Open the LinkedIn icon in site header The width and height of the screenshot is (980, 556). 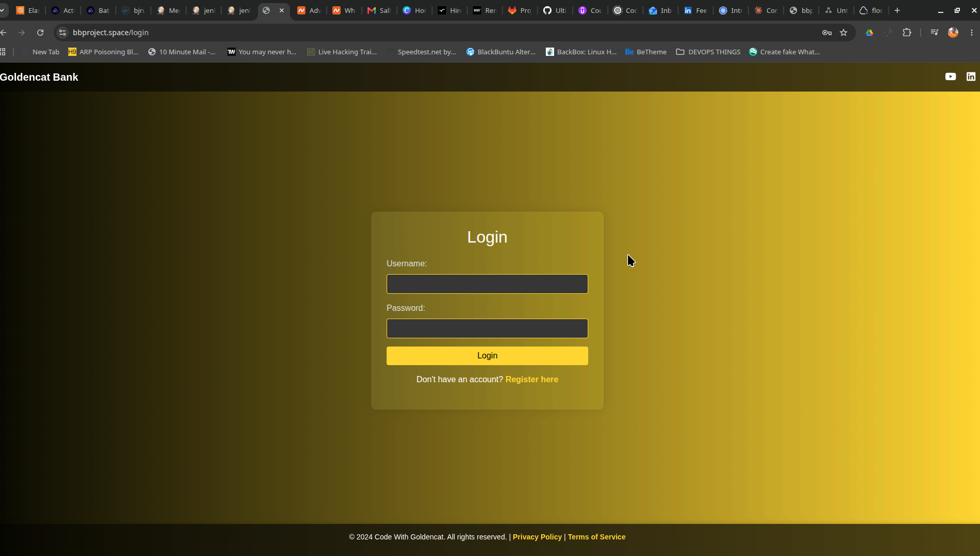coord(971,77)
